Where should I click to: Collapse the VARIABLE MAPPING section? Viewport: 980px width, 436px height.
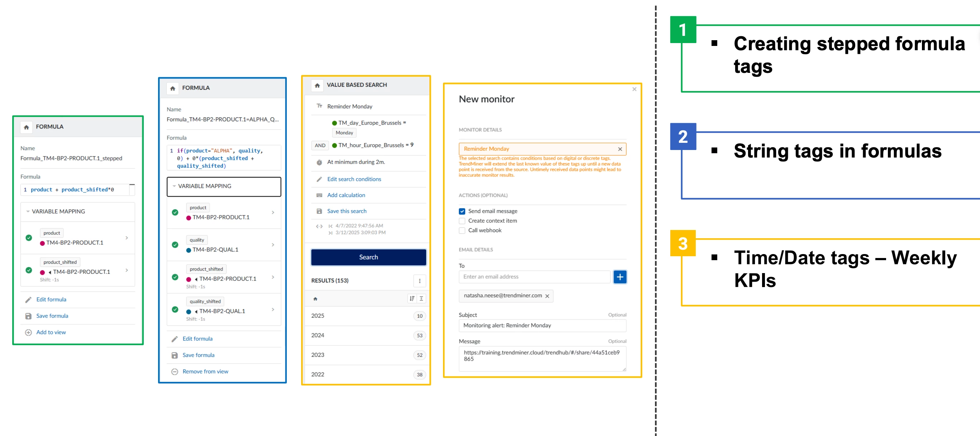click(x=174, y=186)
